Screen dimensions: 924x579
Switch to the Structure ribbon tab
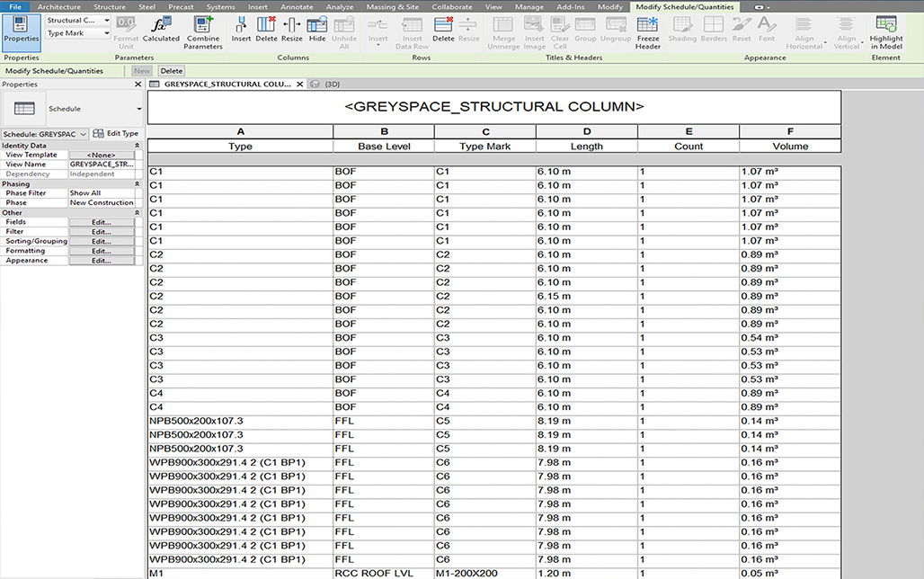110,6
